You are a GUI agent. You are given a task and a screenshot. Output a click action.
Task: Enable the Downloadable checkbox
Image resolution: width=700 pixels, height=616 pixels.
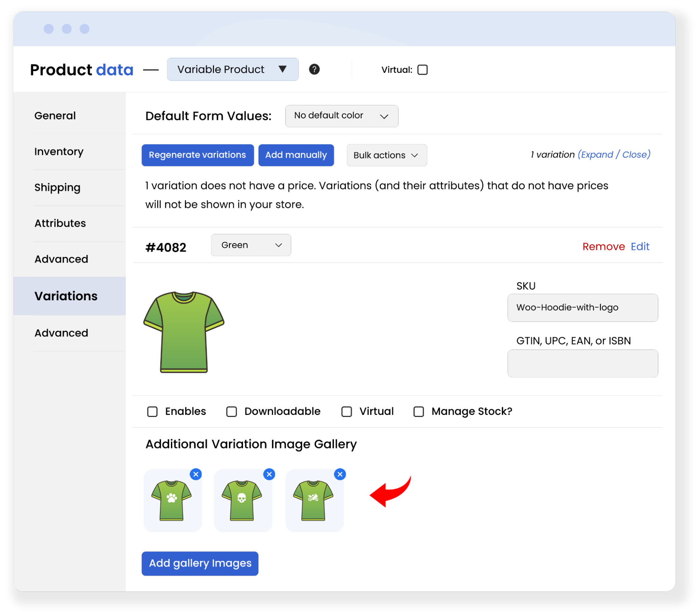pyautogui.click(x=231, y=411)
